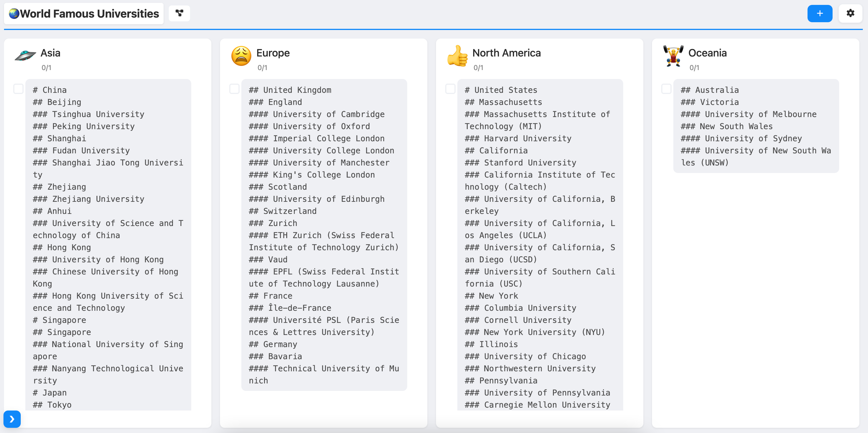Click the flying saucer Asia icon
The image size is (868, 433).
pos(25,56)
